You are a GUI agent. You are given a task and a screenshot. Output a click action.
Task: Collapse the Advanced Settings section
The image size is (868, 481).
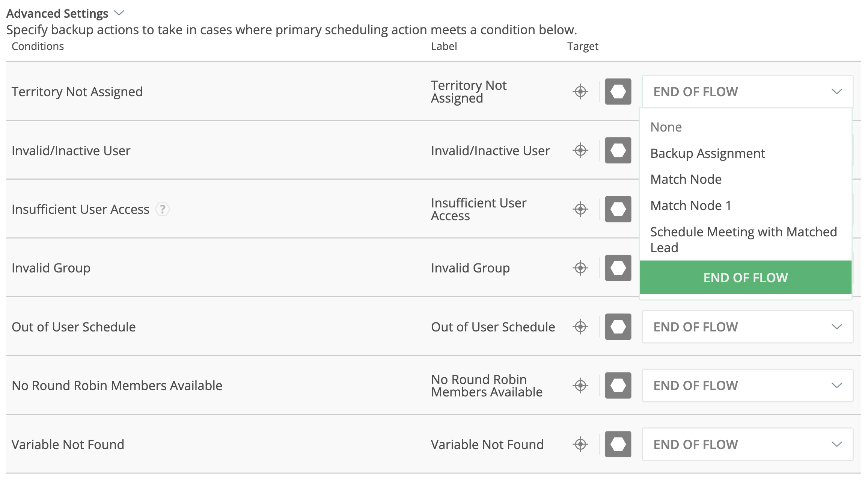pyautogui.click(x=119, y=13)
